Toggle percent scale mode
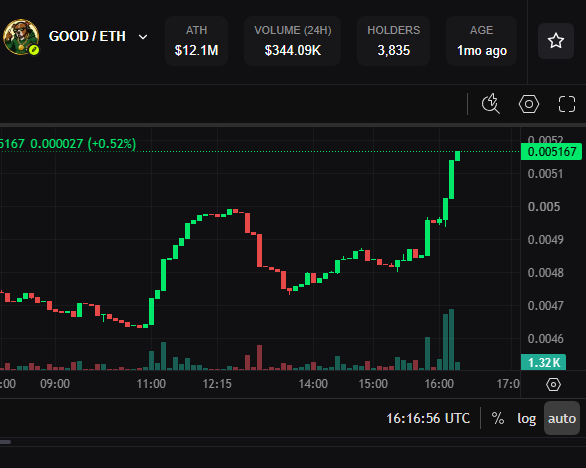 point(497,418)
